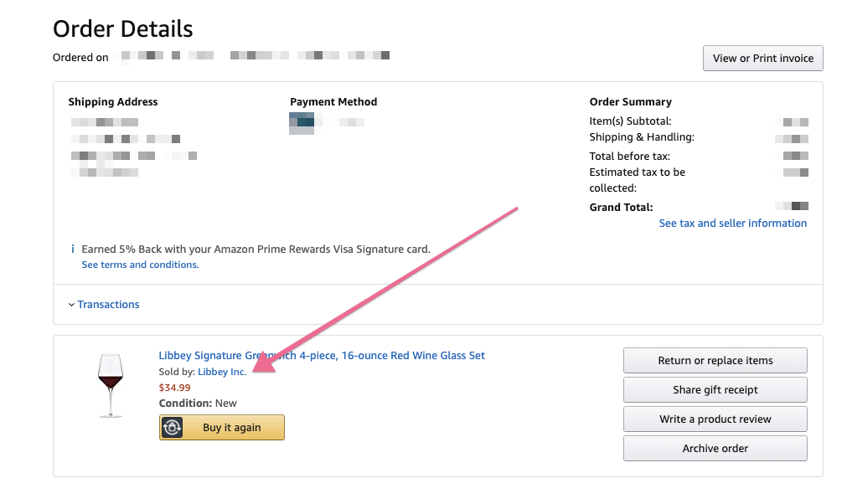Click the info icon beside Earned 5% Back
The width and height of the screenshot is (847, 504).
(73, 249)
